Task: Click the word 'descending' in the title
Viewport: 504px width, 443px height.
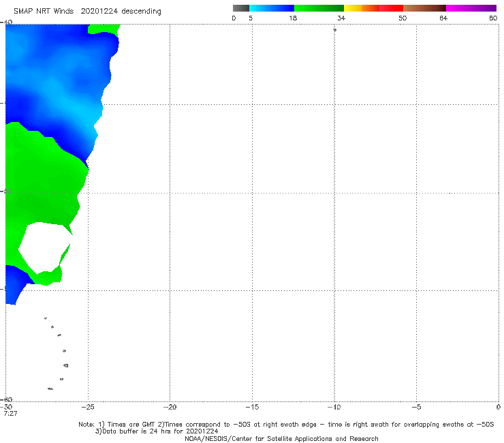Action: pos(141,12)
